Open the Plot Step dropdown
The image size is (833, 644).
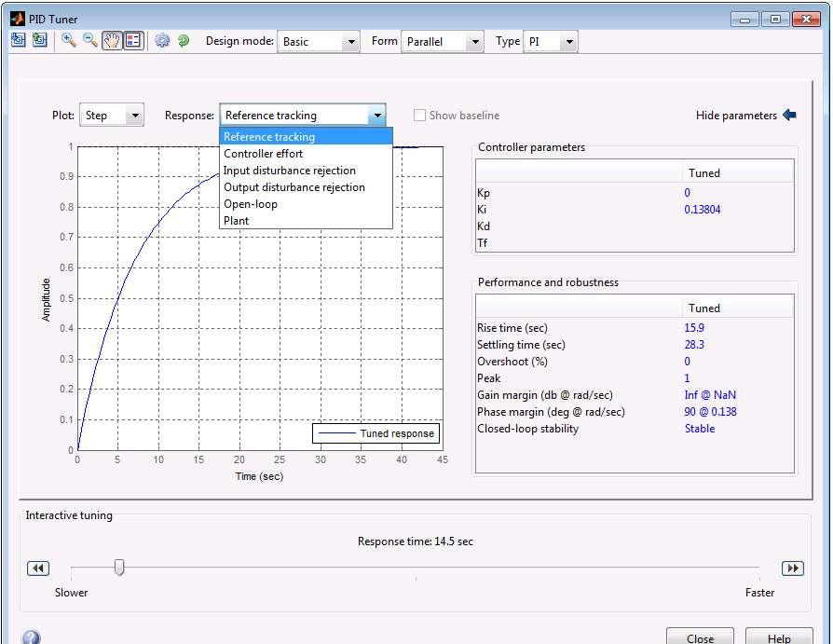click(x=112, y=116)
